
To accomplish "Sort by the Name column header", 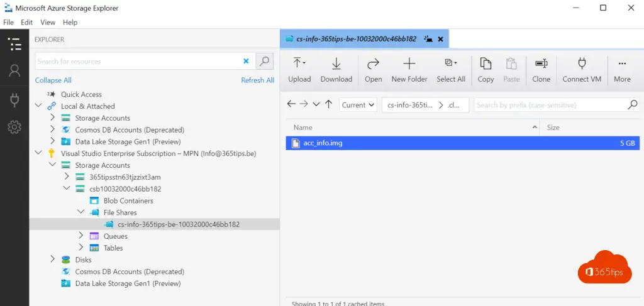I will coord(413,128).
